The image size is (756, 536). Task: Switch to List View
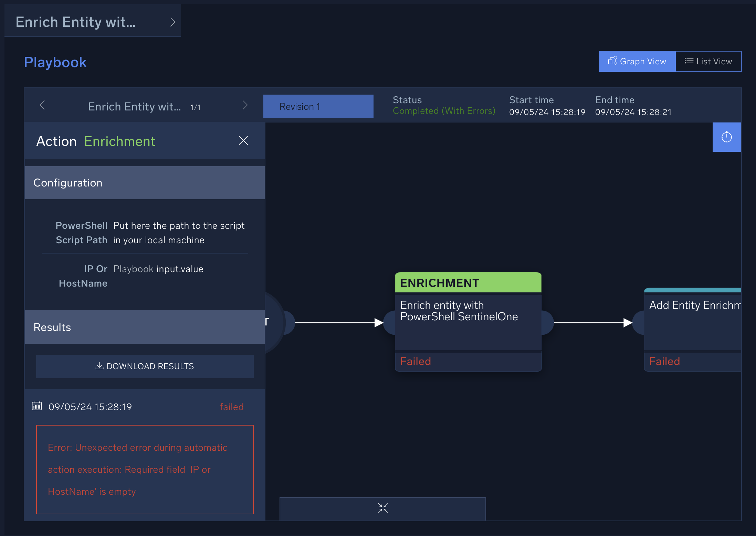[x=709, y=61]
